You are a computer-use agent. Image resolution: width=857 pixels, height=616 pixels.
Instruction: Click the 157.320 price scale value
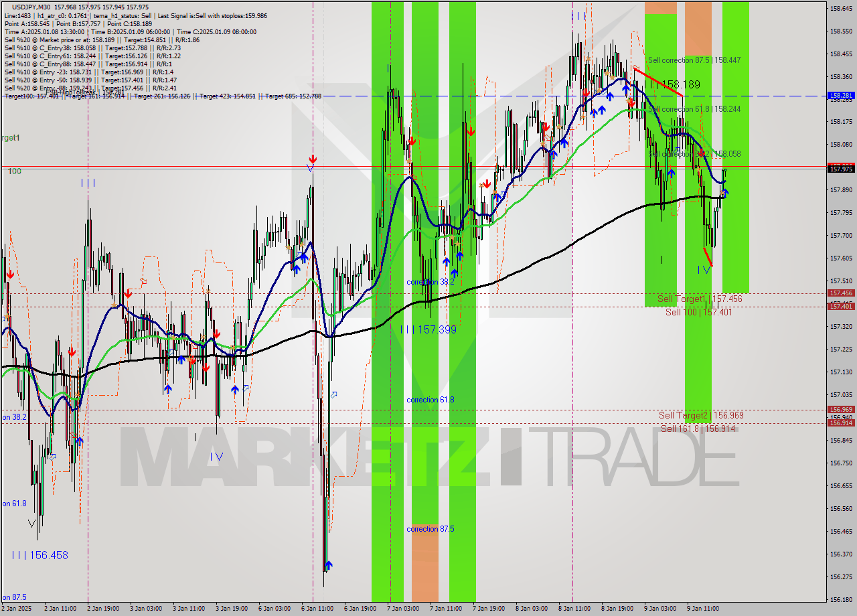pyautogui.click(x=841, y=326)
